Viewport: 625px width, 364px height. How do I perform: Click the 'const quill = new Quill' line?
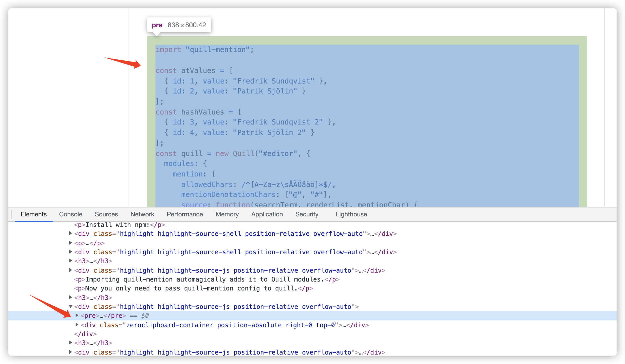[233, 154]
